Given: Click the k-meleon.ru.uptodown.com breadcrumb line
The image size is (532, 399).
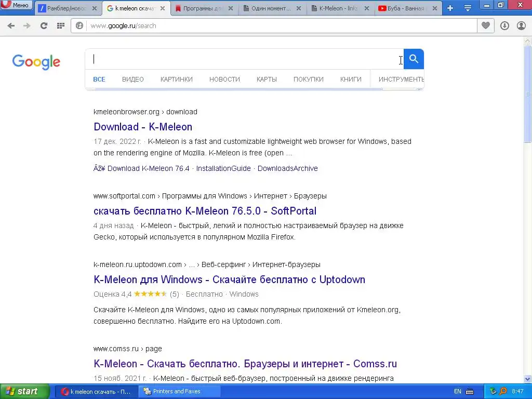Looking at the screenshot, I should (x=207, y=264).
